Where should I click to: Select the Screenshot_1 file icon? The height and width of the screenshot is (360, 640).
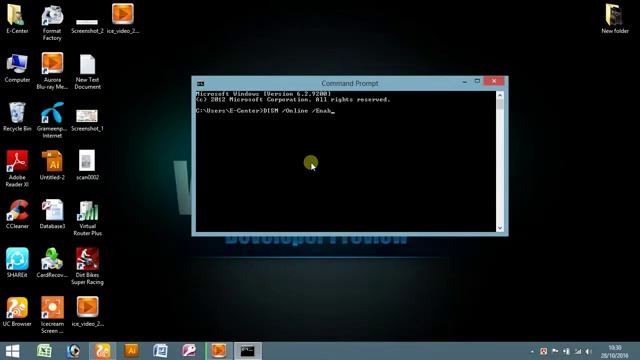(87, 120)
